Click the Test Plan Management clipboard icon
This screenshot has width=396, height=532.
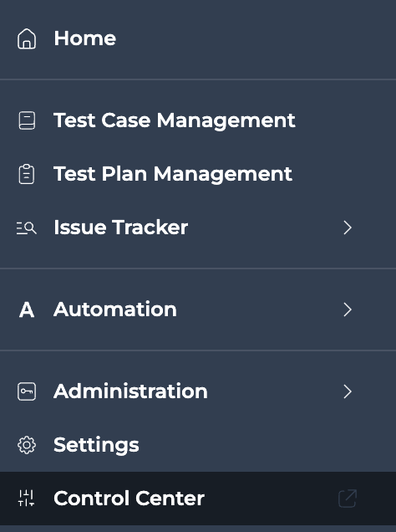click(x=27, y=174)
